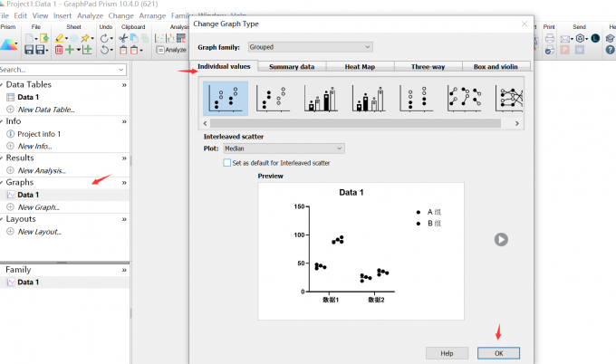Click the red trash delete sheet icon
The image size is (616, 364).
tap(59, 50)
